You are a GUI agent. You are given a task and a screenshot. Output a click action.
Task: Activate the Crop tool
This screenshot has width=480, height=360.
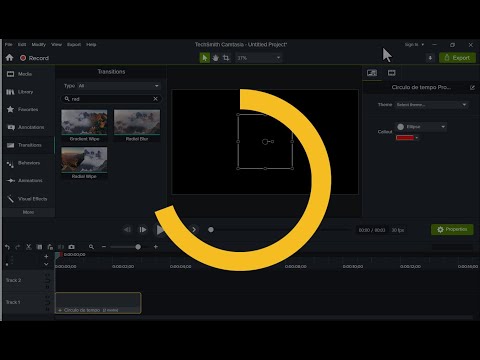(226, 58)
